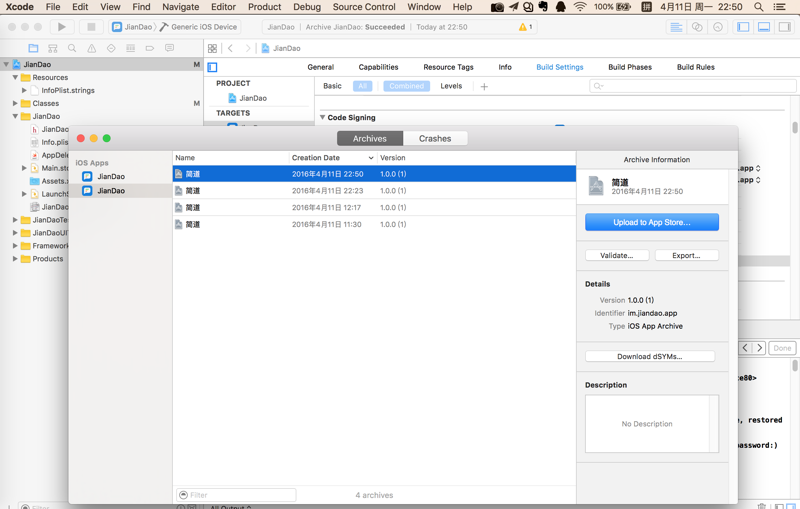Open the Build Phases tab
Viewport: 800px width, 509px height.
pos(630,67)
